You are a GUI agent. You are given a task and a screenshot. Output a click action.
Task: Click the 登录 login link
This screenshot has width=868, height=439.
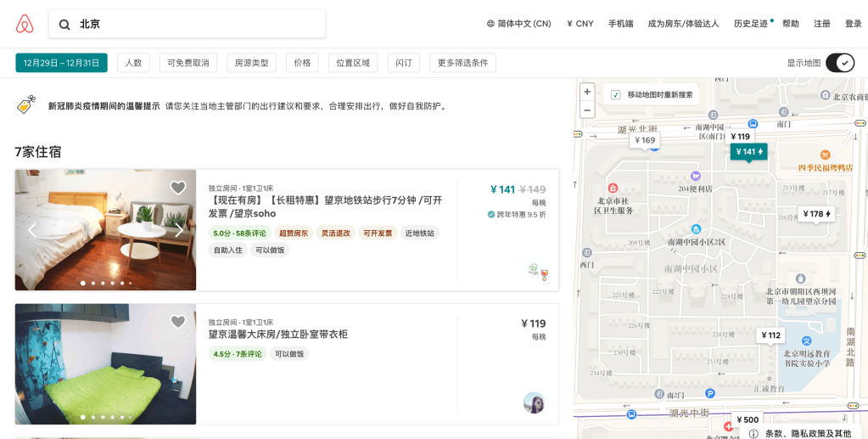pyautogui.click(x=853, y=24)
